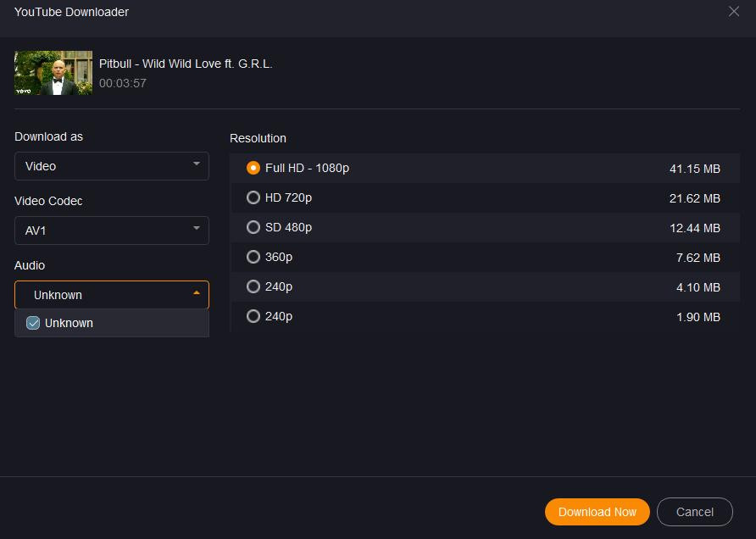Click the 00:03:57 duration text
This screenshot has height=539, width=756.
tap(123, 83)
